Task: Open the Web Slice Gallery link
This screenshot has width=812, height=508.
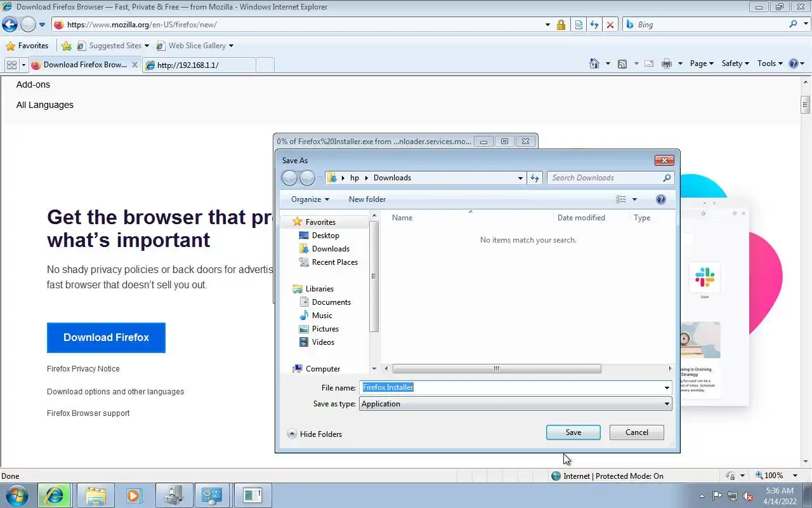Action: (x=195, y=46)
